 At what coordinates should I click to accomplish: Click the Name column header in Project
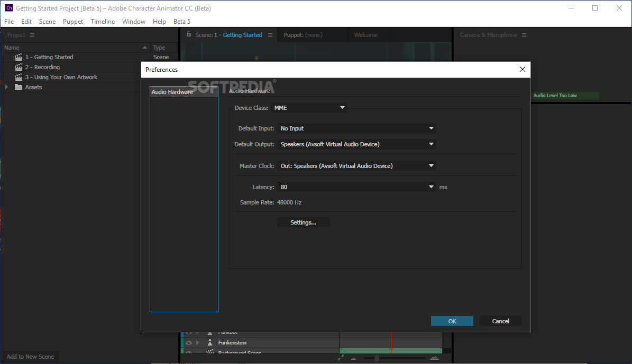point(76,48)
